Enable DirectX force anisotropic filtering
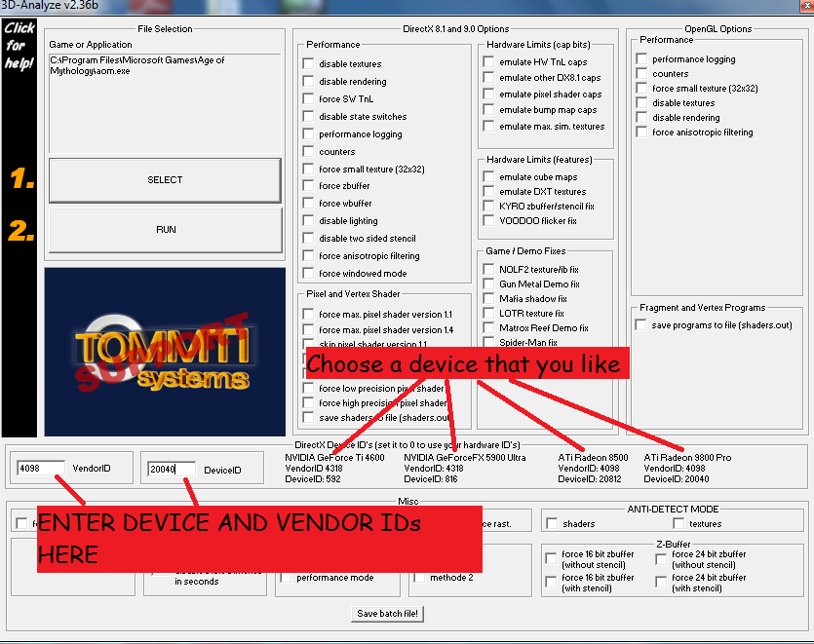Viewport: 814px width, 644px height. click(308, 255)
